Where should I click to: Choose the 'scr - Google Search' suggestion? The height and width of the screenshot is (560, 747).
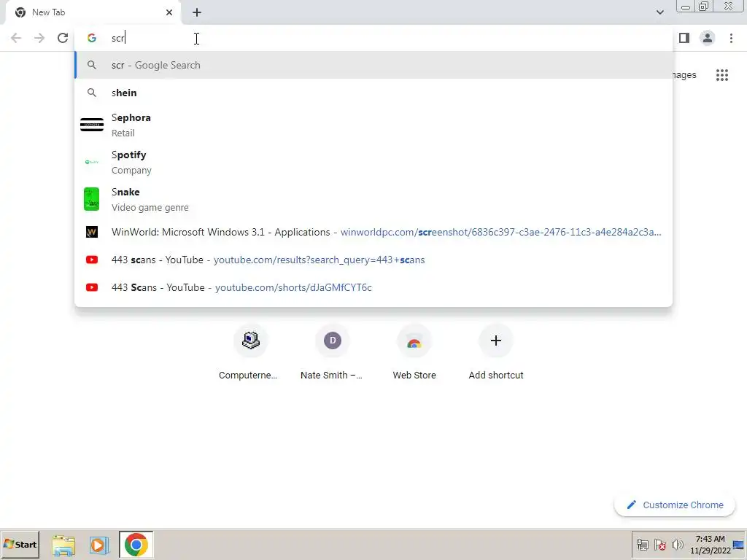373,65
